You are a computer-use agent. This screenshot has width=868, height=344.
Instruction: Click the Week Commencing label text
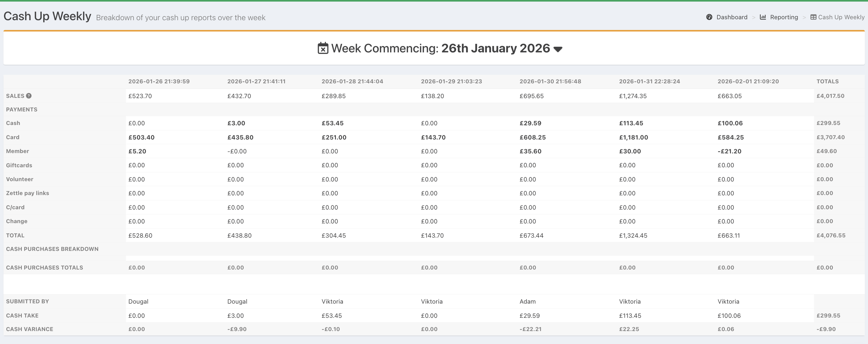[x=385, y=49]
